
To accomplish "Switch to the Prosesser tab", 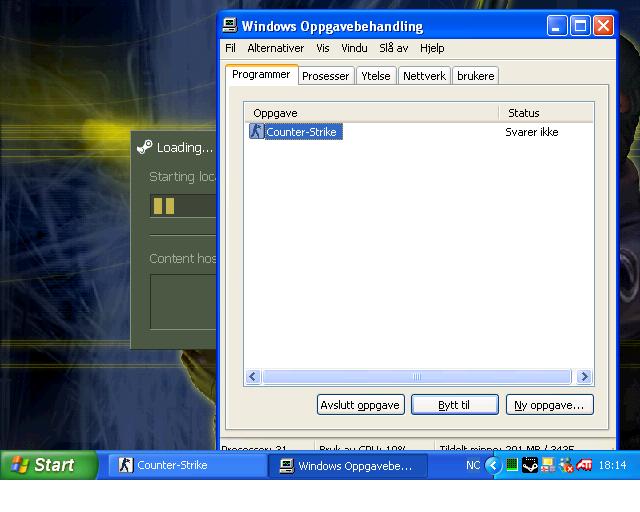I will [x=326, y=76].
